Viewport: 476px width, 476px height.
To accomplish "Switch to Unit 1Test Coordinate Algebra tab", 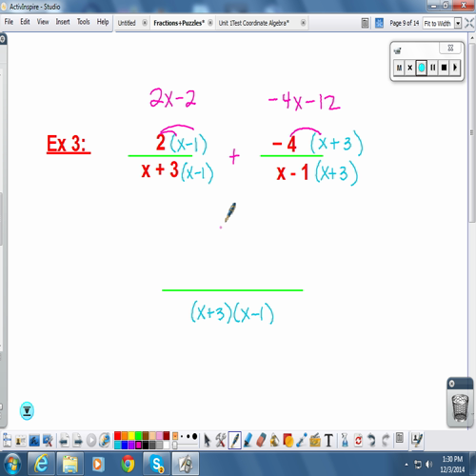I will pos(254,23).
